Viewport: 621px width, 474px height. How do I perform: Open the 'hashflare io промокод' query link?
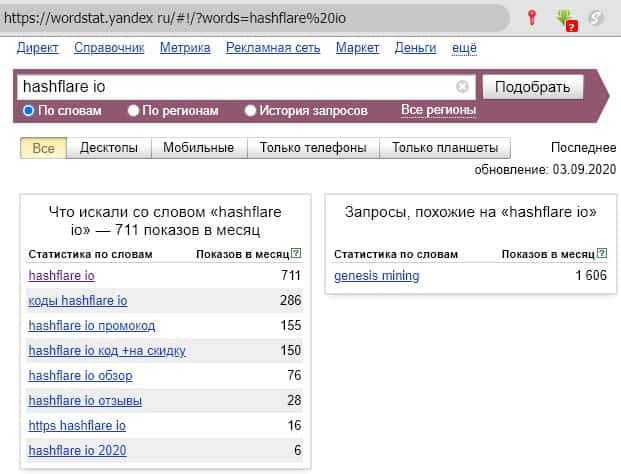(x=92, y=326)
